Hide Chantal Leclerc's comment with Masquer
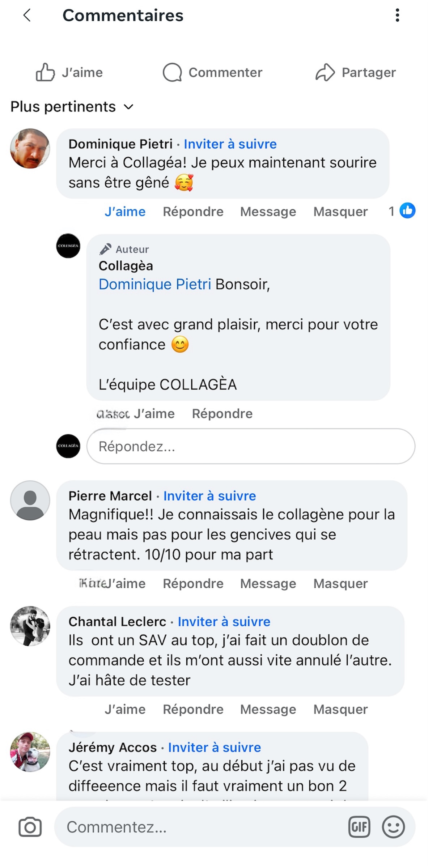 340,709
